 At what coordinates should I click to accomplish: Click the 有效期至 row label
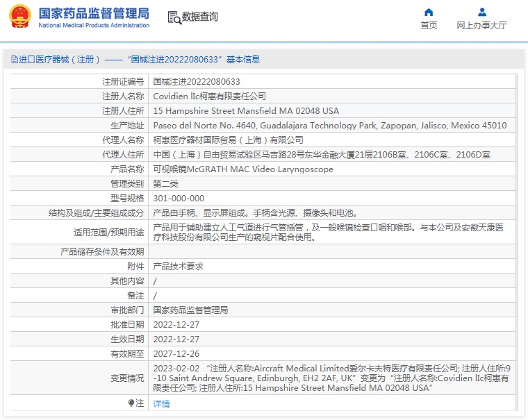click(127, 353)
